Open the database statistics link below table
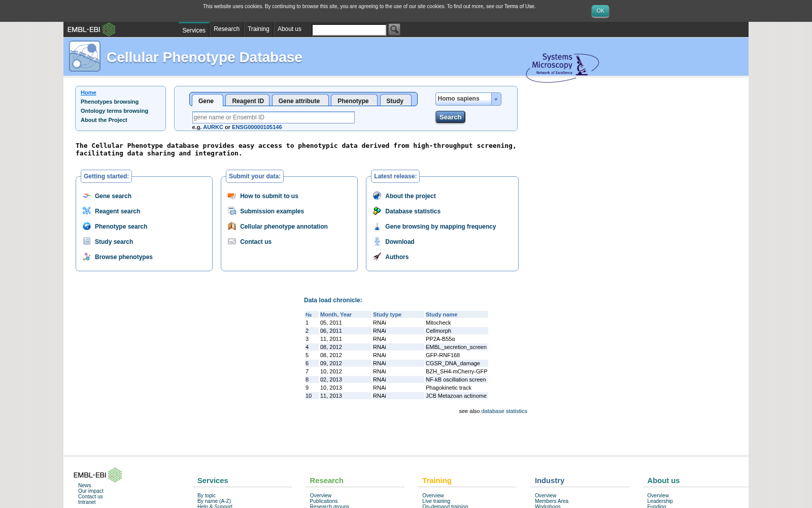Image resolution: width=812 pixels, height=508 pixels. (x=504, y=411)
